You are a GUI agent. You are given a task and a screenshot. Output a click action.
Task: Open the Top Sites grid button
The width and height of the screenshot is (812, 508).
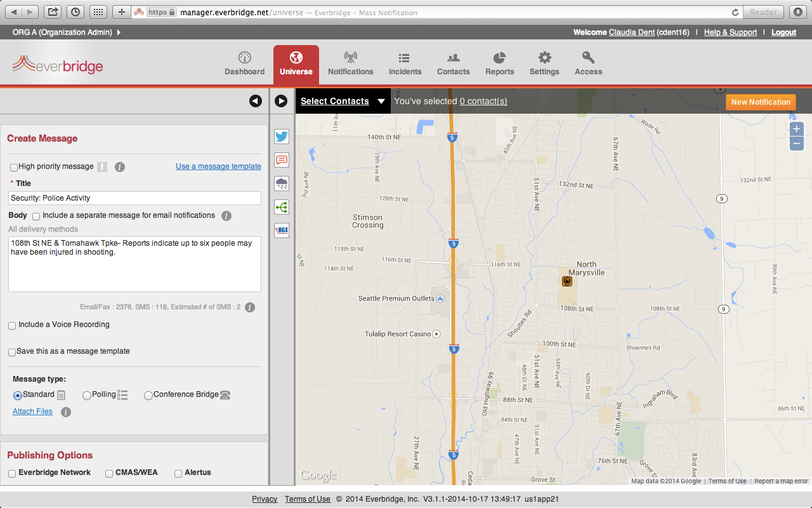[x=97, y=11]
